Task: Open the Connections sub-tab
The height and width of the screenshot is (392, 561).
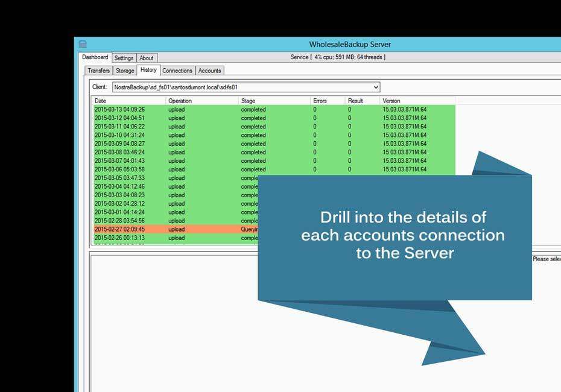Action: click(177, 71)
